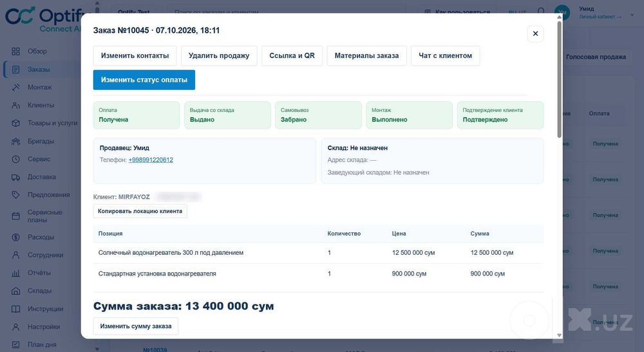This screenshot has height=352, width=644.
Task: Click Сумма заказа: 13 400 000 сум
Action: click(x=183, y=306)
